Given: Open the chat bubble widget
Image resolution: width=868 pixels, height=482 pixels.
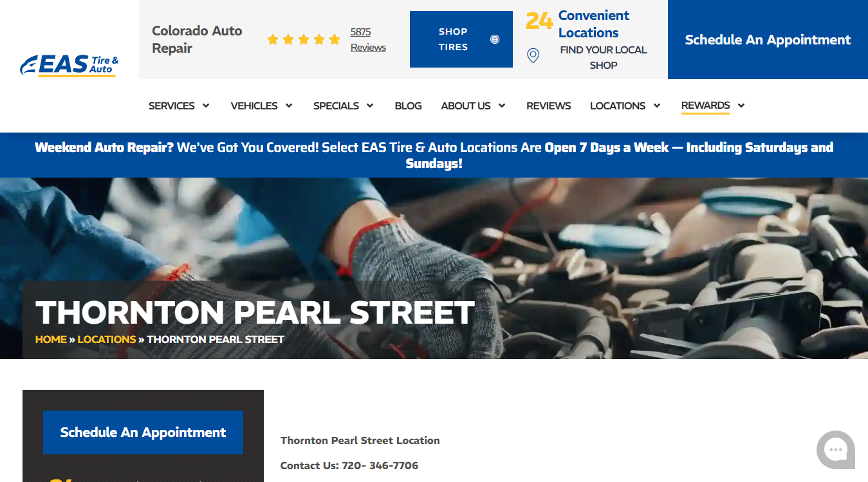Looking at the screenshot, I should 836,450.
